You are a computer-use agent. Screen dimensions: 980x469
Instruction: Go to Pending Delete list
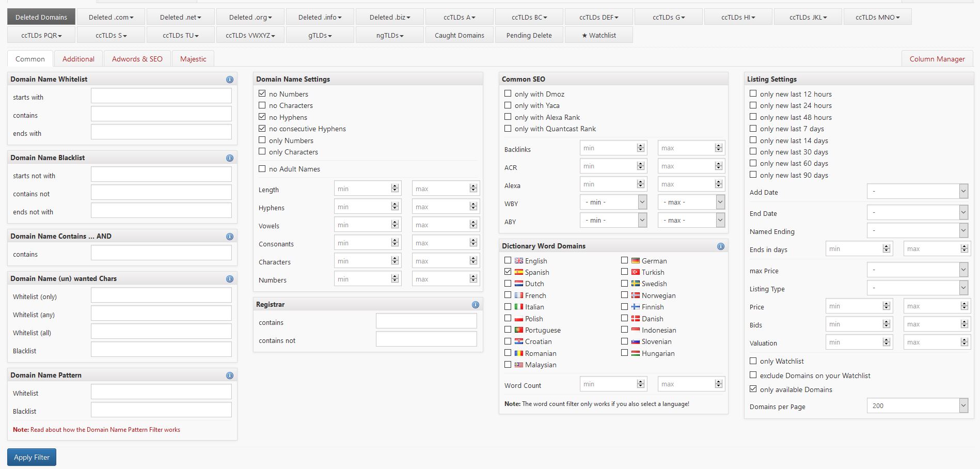click(529, 35)
